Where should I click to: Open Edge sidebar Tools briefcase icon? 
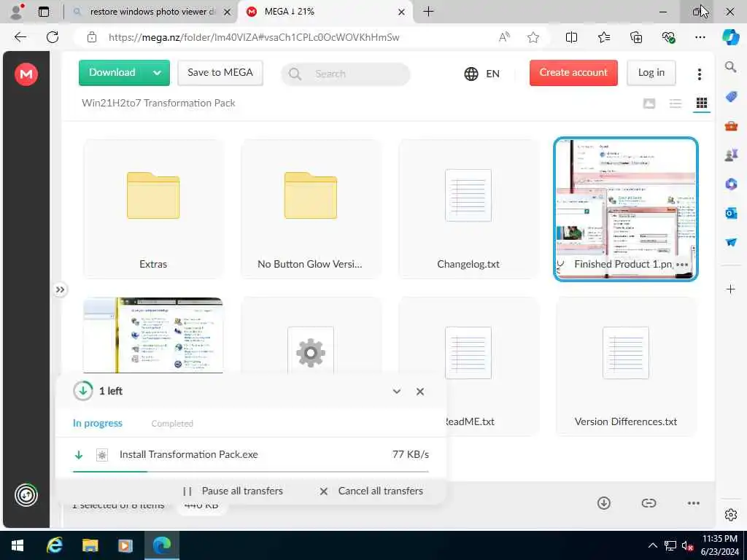point(731,125)
